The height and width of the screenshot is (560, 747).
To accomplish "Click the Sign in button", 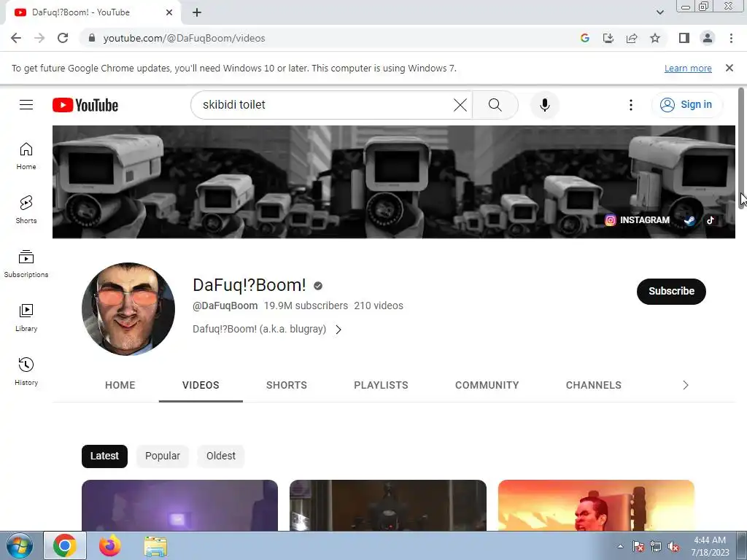I will coord(686,105).
